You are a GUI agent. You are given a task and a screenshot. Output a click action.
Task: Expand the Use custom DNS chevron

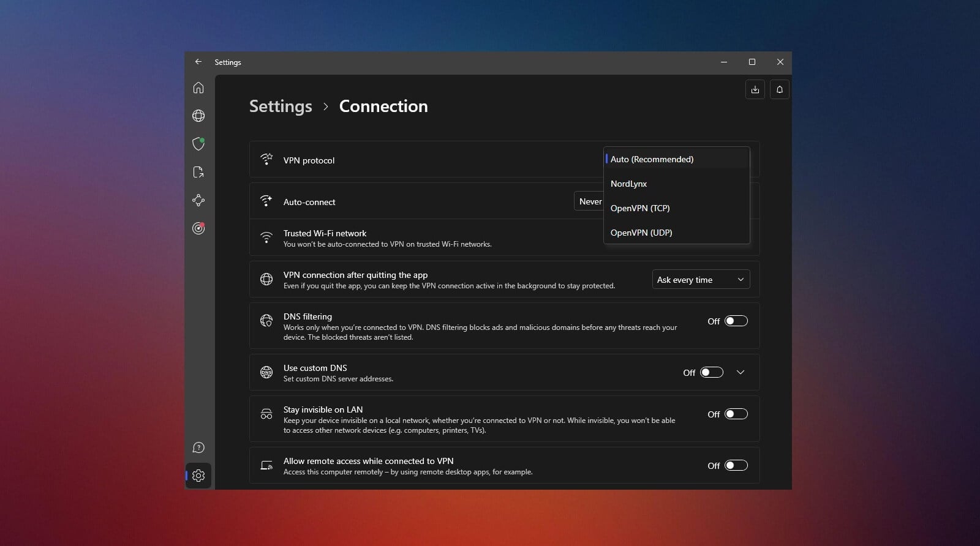(x=741, y=373)
